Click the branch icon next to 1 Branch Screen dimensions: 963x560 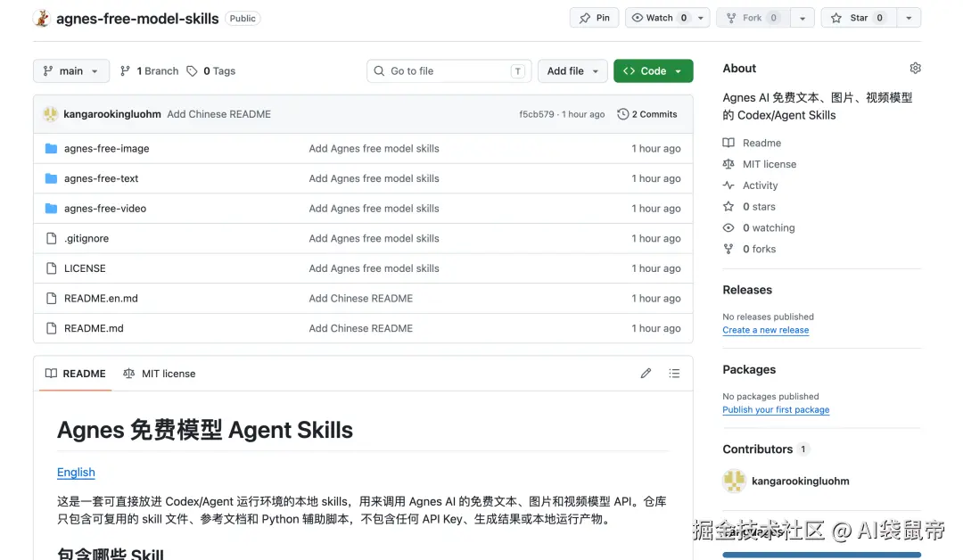coord(126,71)
